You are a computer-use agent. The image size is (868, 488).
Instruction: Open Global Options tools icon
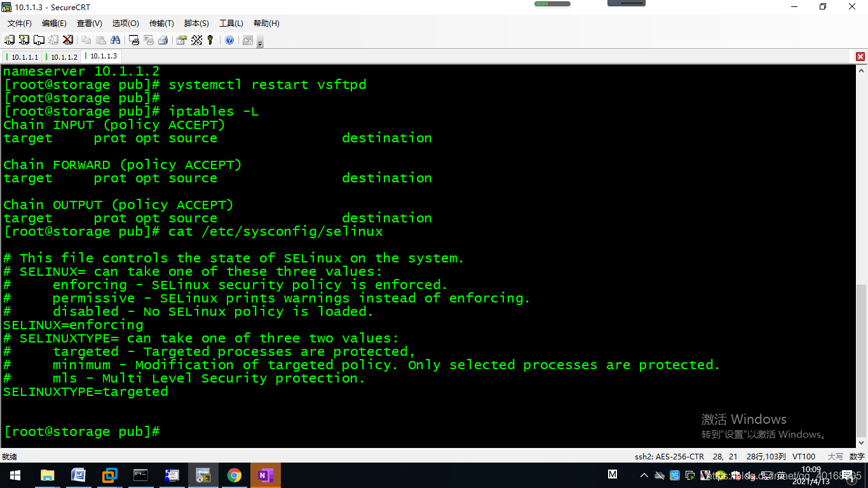click(x=196, y=40)
